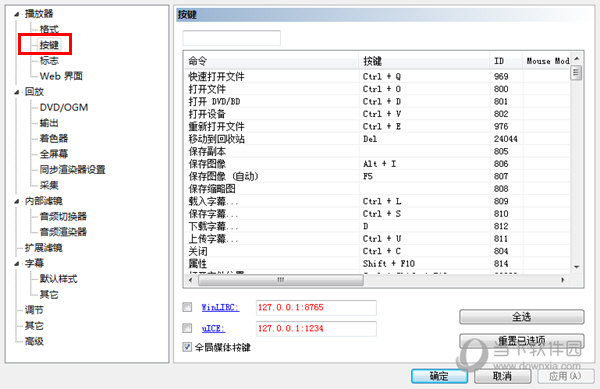Open the 高级 settings page
Viewport: 600px width, 389px height.
[34, 341]
